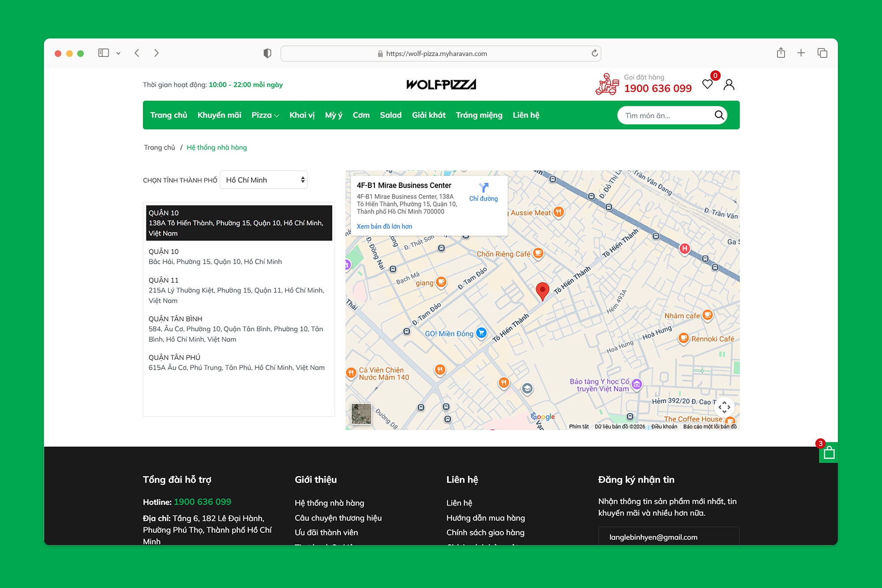Click the search magnifier icon

tap(719, 115)
